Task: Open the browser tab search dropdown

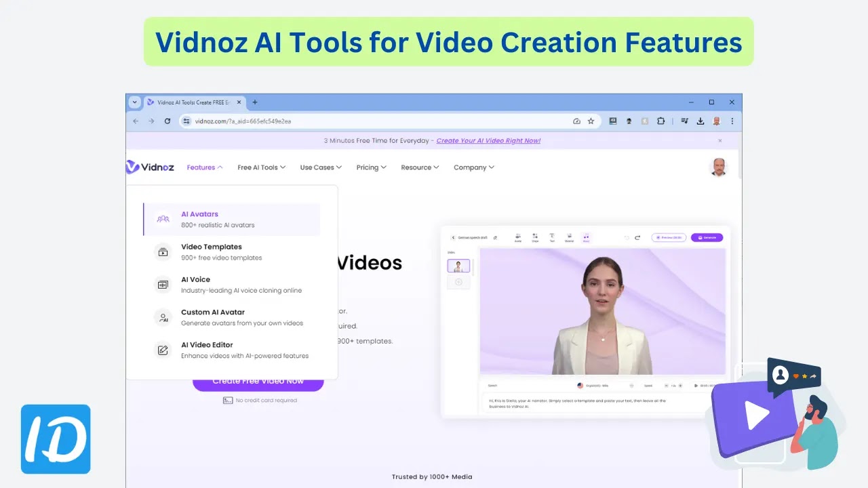Action: [x=134, y=102]
